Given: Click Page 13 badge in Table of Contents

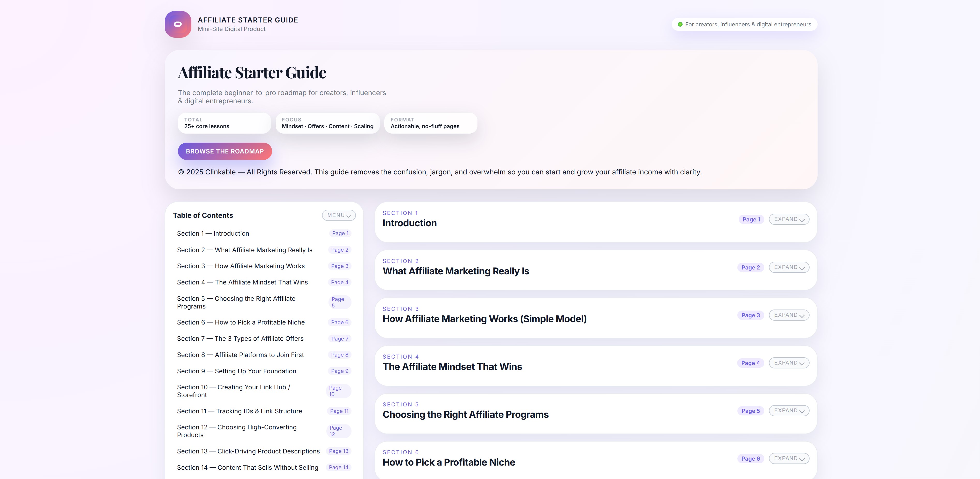Looking at the screenshot, I should pyautogui.click(x=339, y=451).
